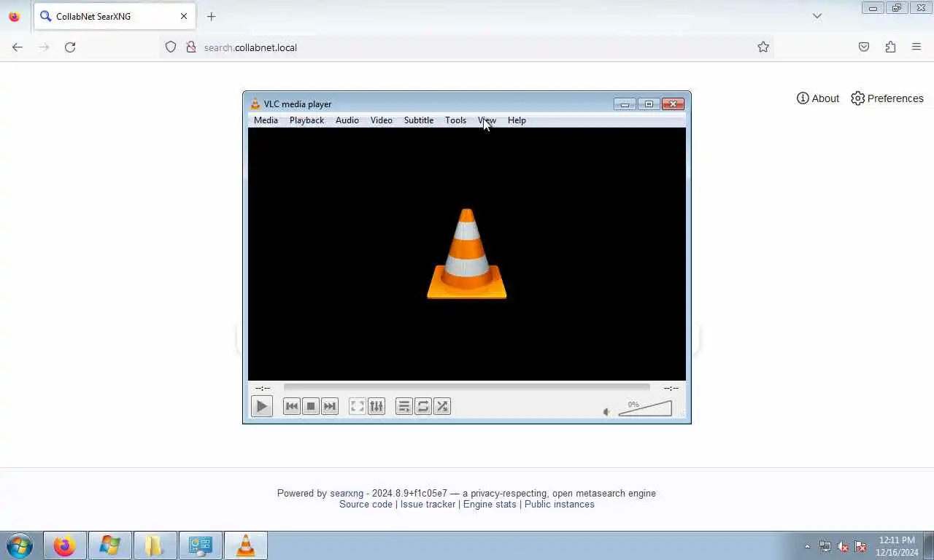
Task: Open SearXNG Preferences
Action: [887, 98]
